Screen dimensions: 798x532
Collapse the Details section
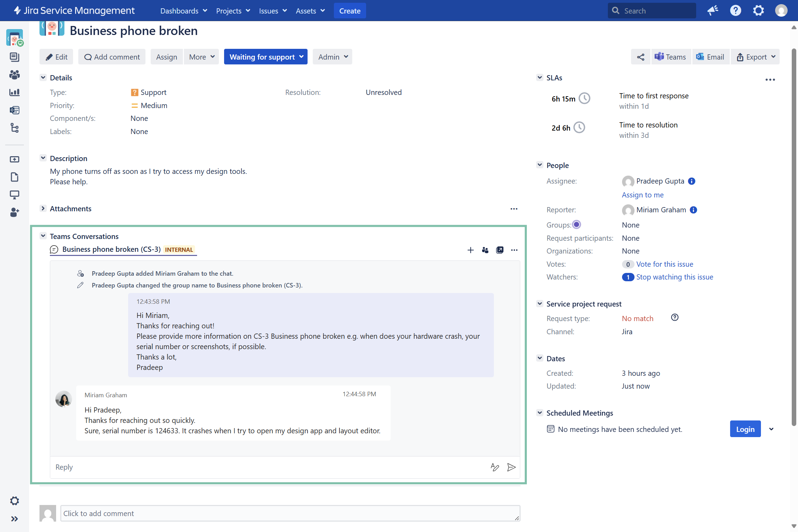click(43, 78)
